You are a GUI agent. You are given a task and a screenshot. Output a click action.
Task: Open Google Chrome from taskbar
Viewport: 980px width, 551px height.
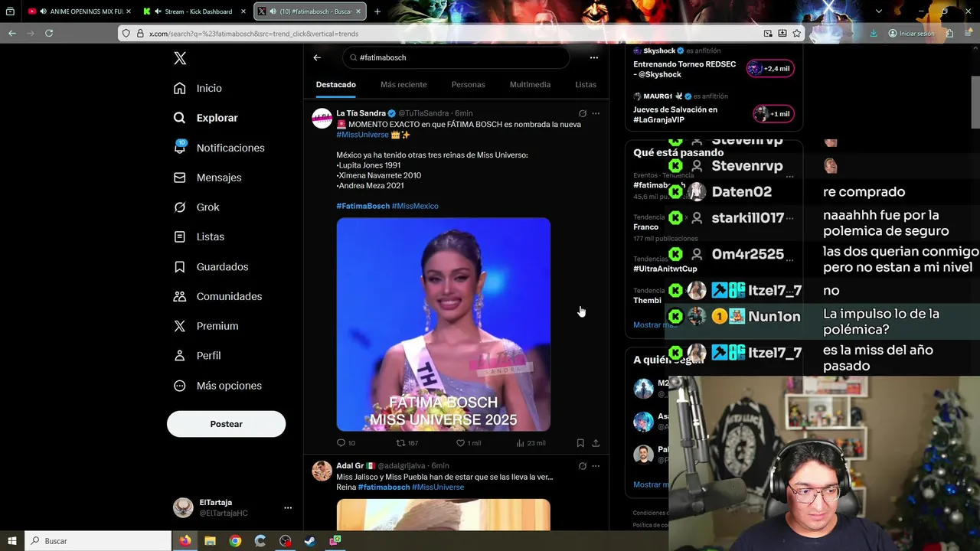235,541
